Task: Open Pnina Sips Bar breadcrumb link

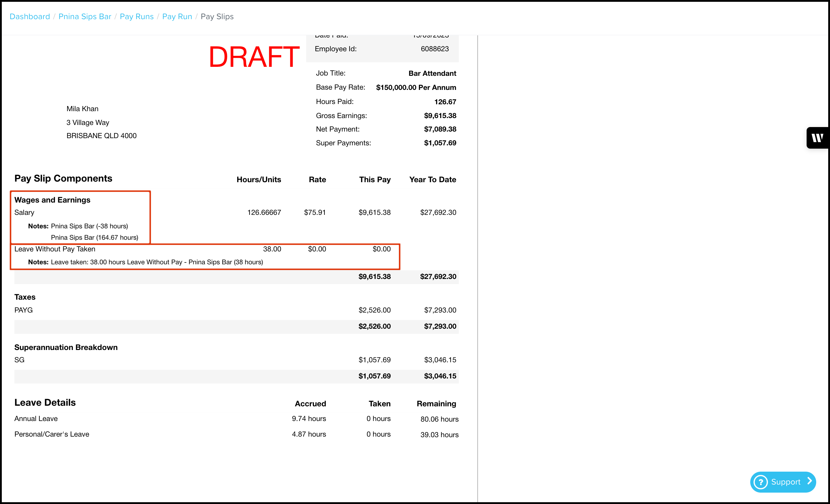Action: coord(85,16)
